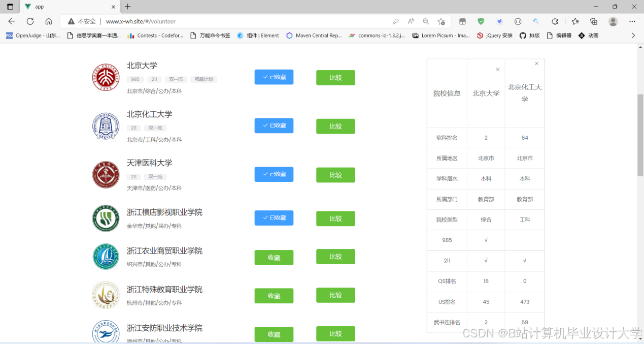This screenshot has width=644, height=344.
Task: Open the Collections icon
Action: point(594,21)
